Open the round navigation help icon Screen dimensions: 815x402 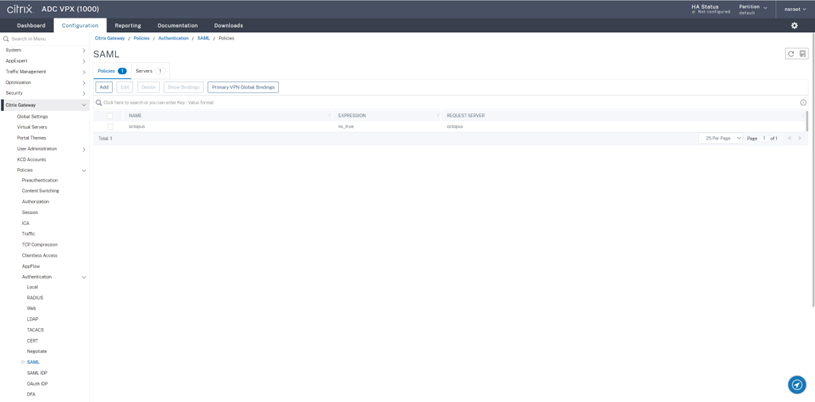(797, 384)
